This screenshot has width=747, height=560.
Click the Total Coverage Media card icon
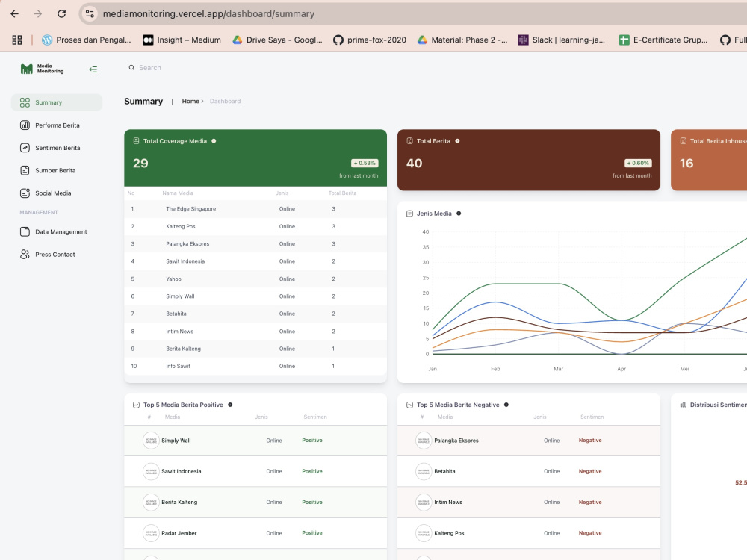coord(136,141)
